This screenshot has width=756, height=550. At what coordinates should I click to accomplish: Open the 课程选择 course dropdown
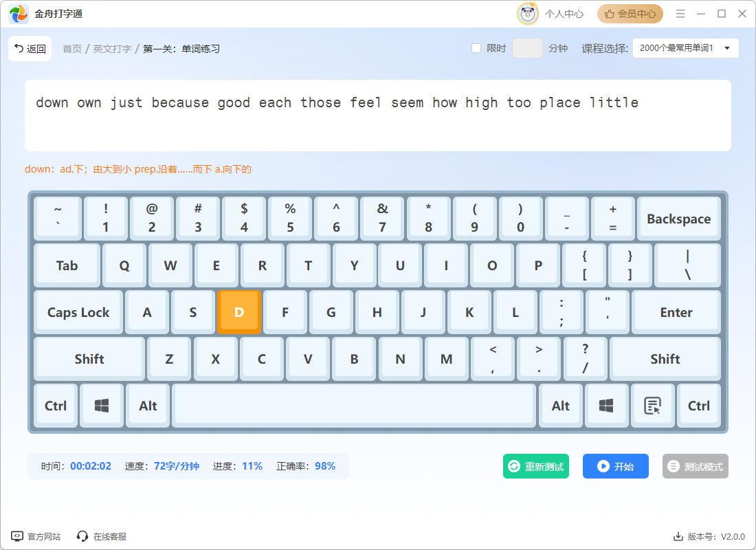pos(685,48)
